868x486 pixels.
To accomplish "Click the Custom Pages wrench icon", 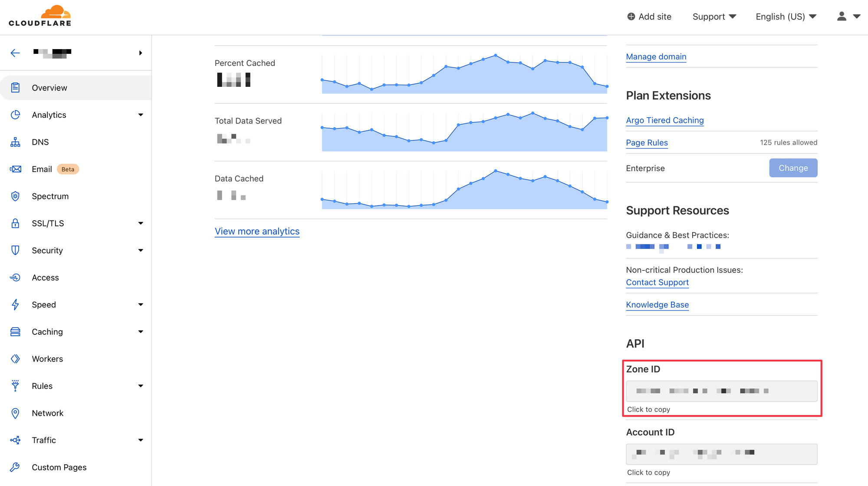I will [x=15, y=467].
